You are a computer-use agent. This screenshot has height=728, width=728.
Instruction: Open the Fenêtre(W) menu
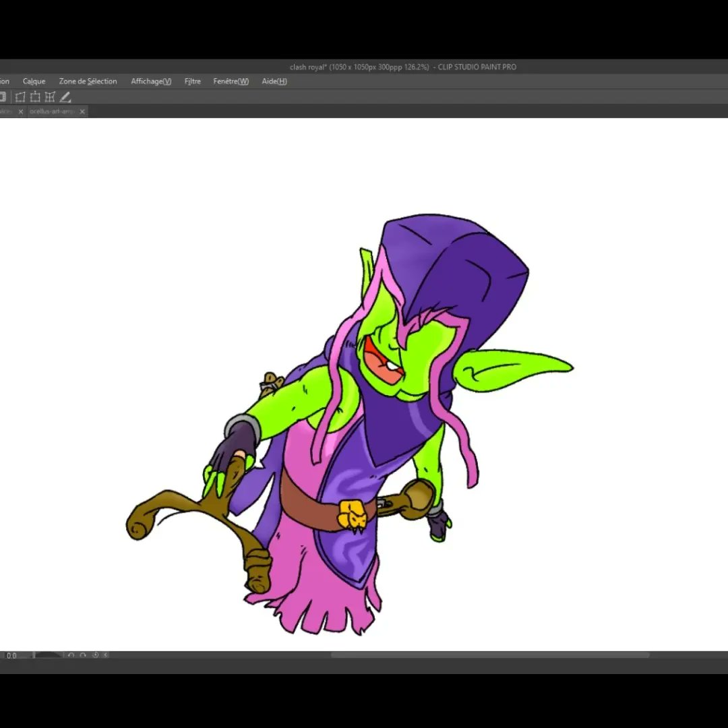point(231,82)
